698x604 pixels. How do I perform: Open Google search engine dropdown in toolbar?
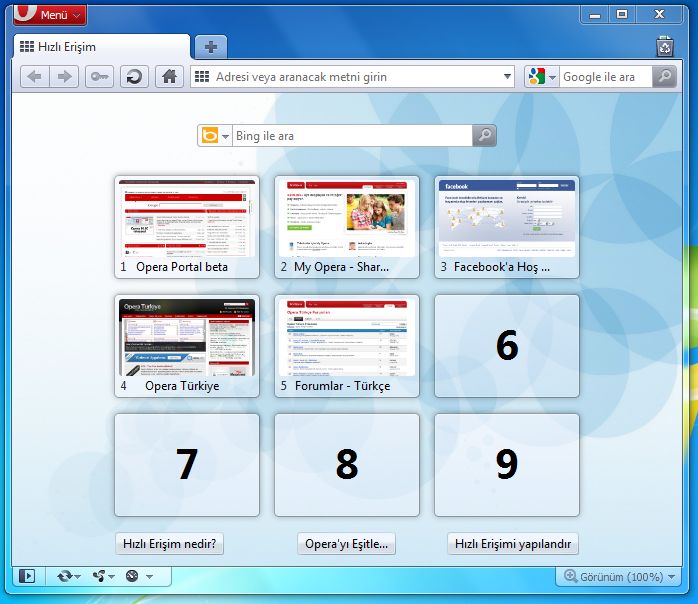click(552, 77)
